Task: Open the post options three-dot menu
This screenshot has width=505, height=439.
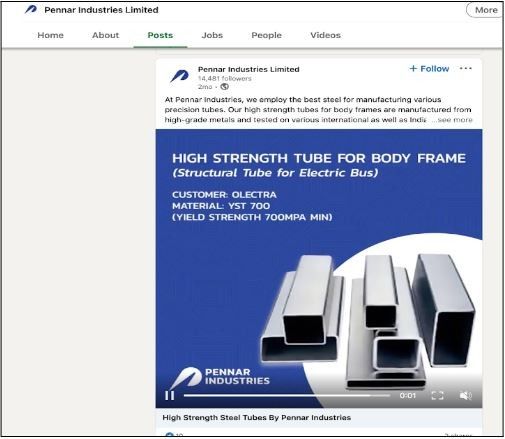Action: point(465,68)
